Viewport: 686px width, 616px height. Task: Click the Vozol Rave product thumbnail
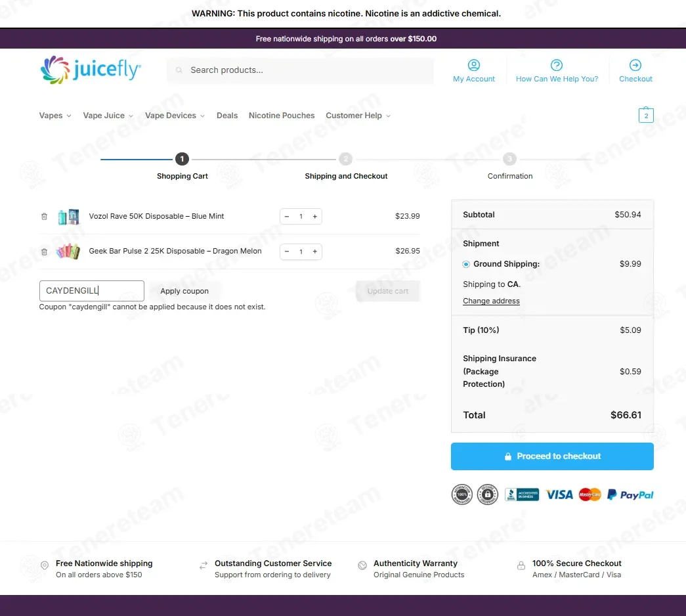(x=69, y=216)
